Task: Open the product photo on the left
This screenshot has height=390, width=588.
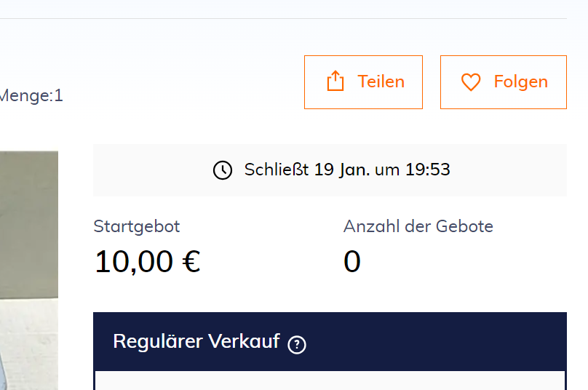Action: (x=29, y=270)
